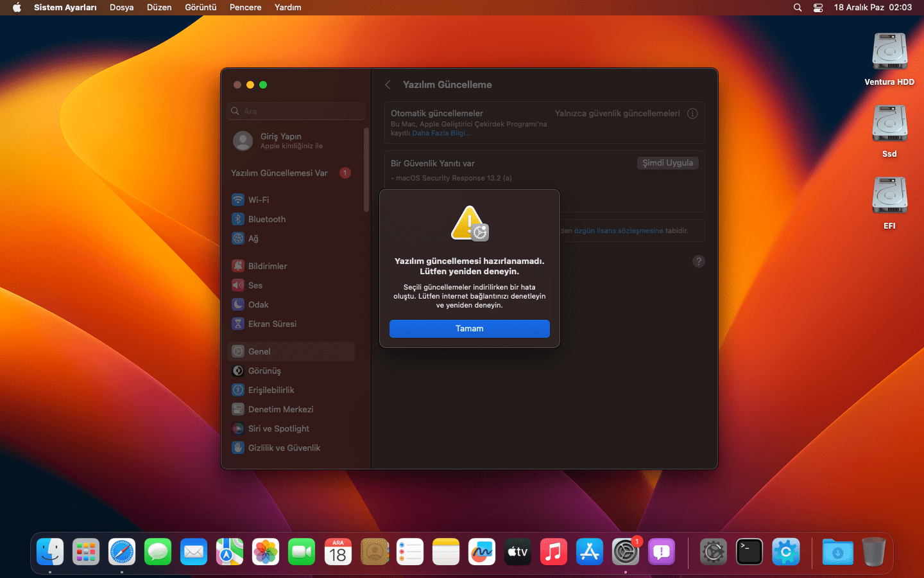Open the Denetim Merkezi icon
This screenshot has width=924, height=578.
[x=238, y=409]
